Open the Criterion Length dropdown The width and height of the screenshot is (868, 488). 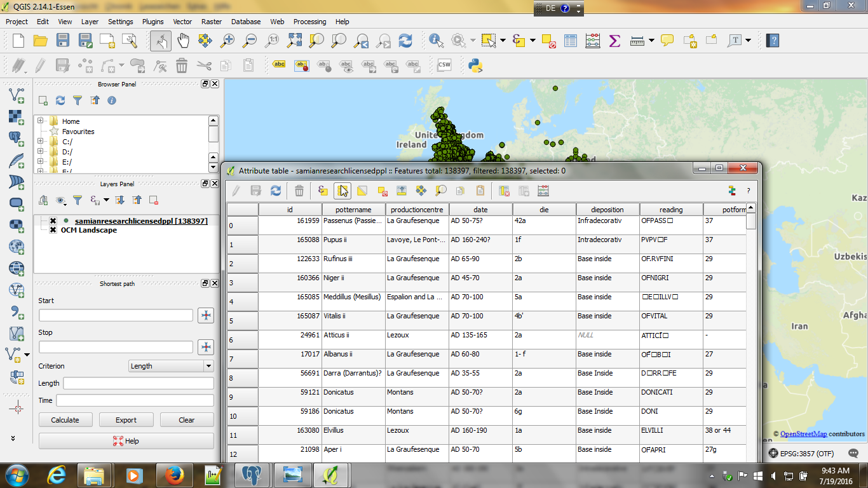click(171, 366)
